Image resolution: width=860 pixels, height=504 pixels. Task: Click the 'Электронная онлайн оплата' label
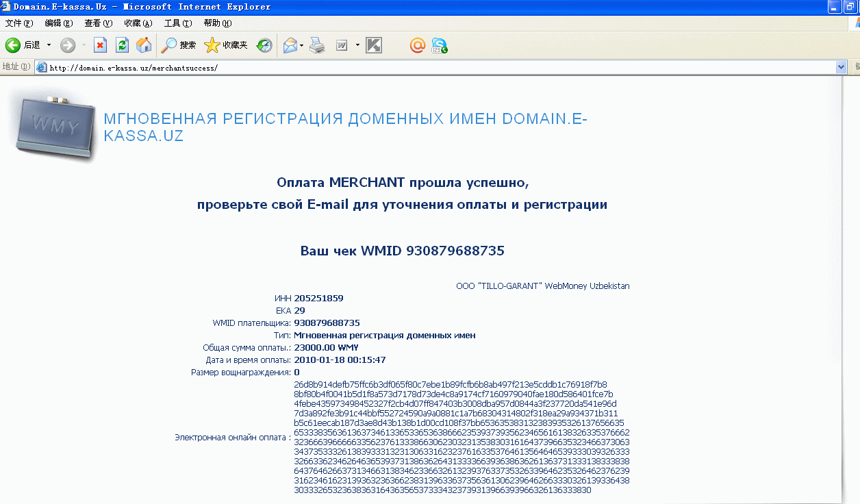[233, 437]
